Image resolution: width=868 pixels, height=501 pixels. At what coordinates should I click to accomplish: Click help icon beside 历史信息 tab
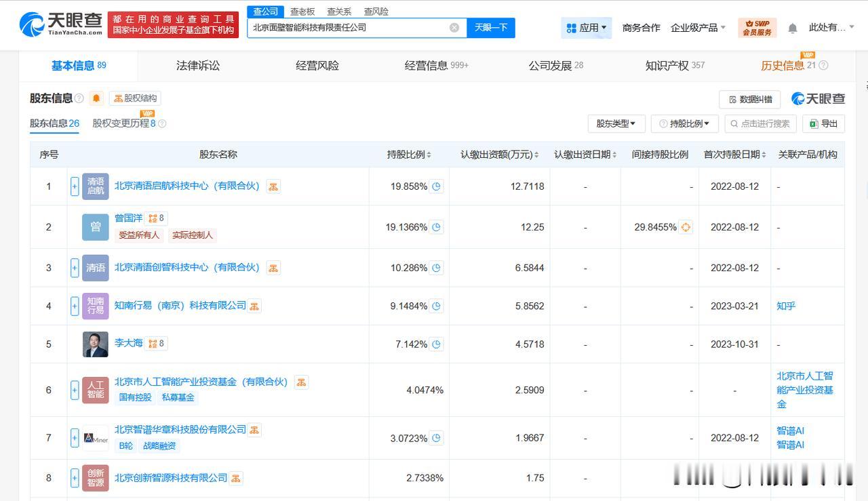[x=823, y=66]
